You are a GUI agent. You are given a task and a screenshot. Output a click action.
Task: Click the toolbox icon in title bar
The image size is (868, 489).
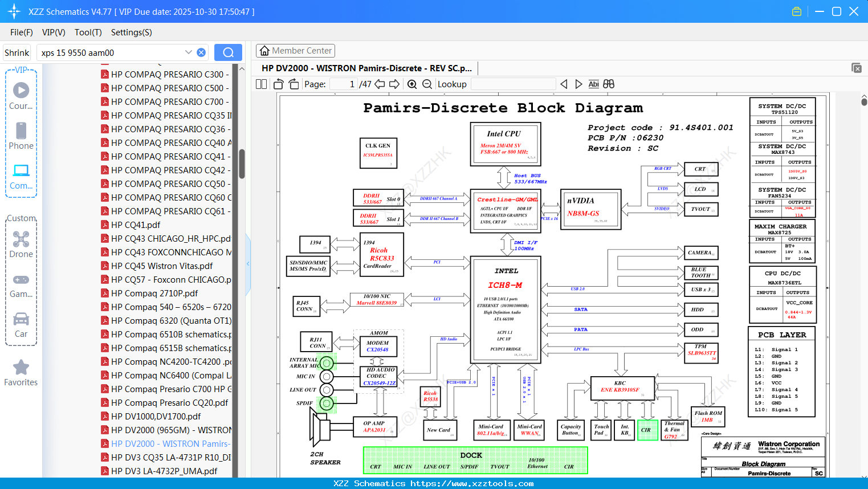click(797, 11)
